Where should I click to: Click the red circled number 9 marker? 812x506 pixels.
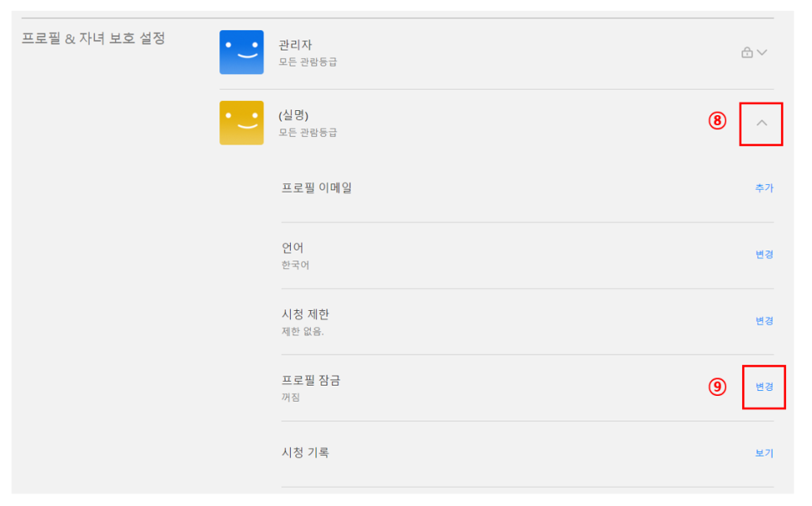coord(716,387)
